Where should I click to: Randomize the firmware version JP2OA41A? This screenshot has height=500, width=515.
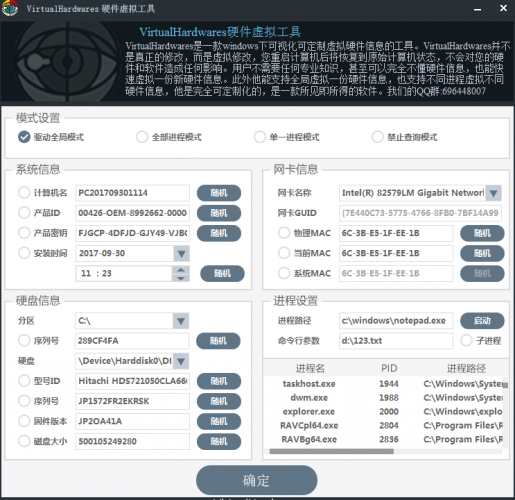pyautogui.click(x=219, y=422)
